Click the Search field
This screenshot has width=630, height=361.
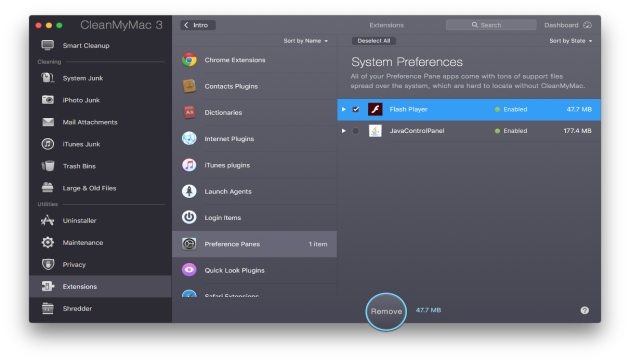(x=491, y=25)
